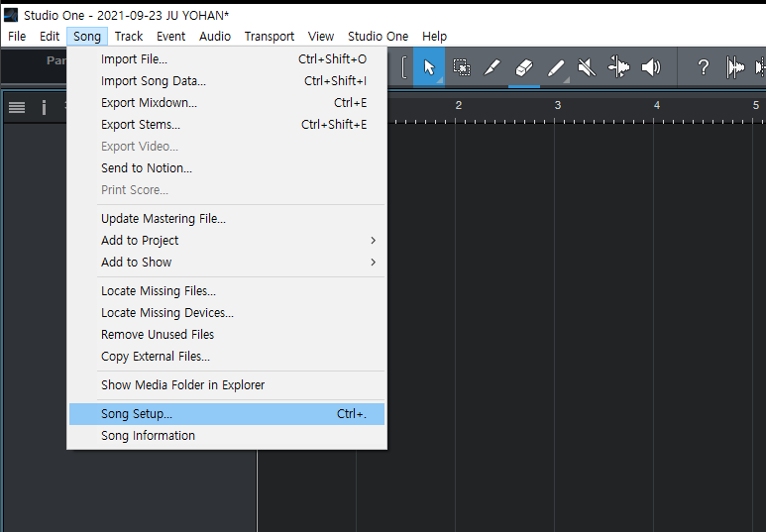Select the Arrow tool in toolbar

point(429,67)
